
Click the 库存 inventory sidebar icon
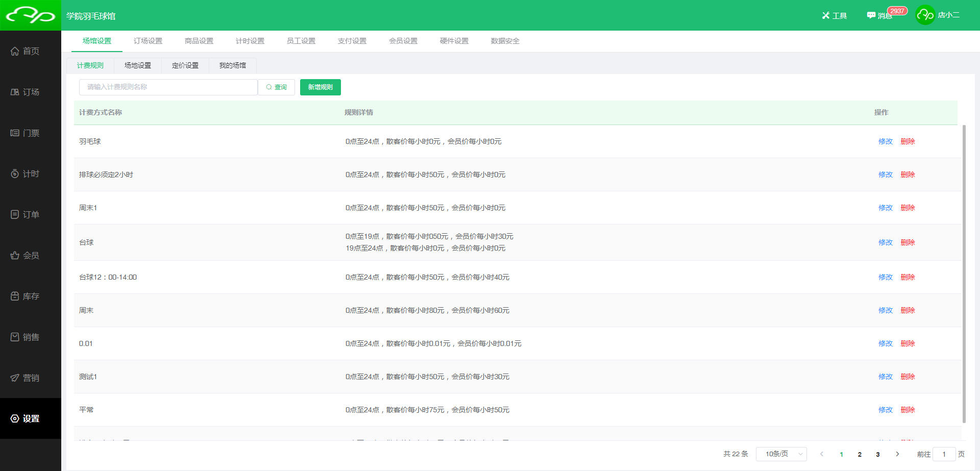click(x=15, y=296)
